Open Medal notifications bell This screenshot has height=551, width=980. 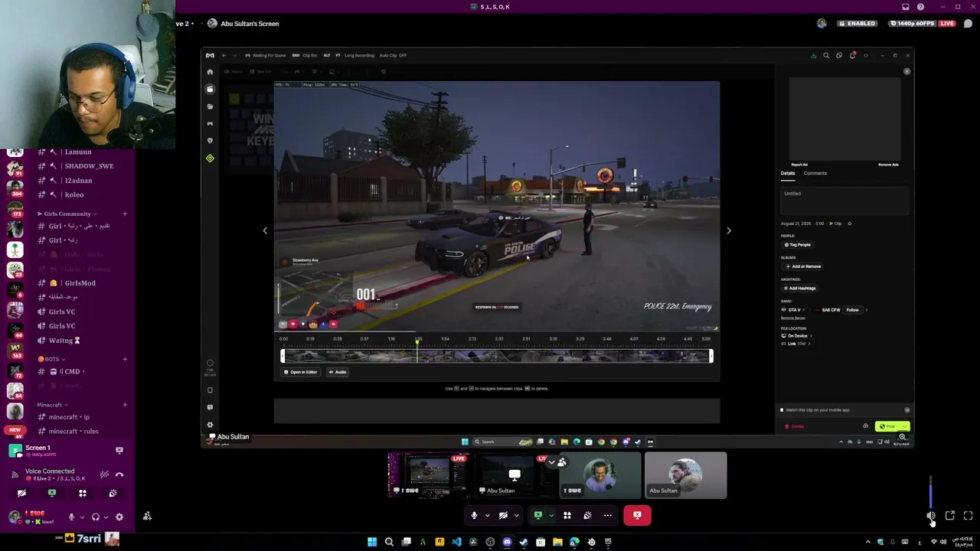(x=852, y=55)
